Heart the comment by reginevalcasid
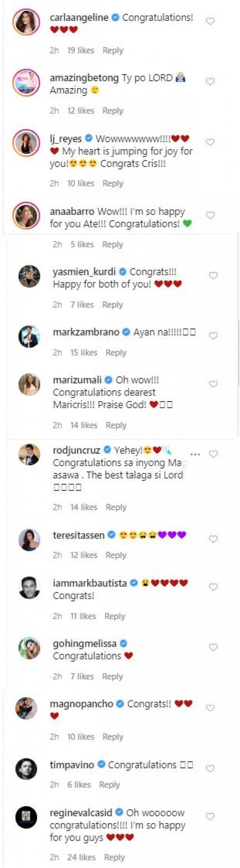240x868 pixels. click(210, 817)
